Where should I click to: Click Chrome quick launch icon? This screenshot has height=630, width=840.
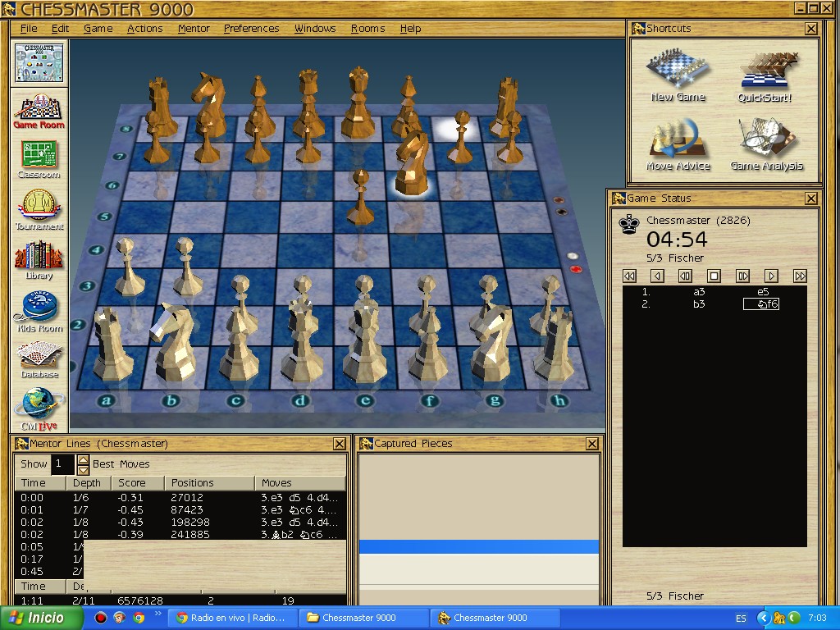(139, 618)
